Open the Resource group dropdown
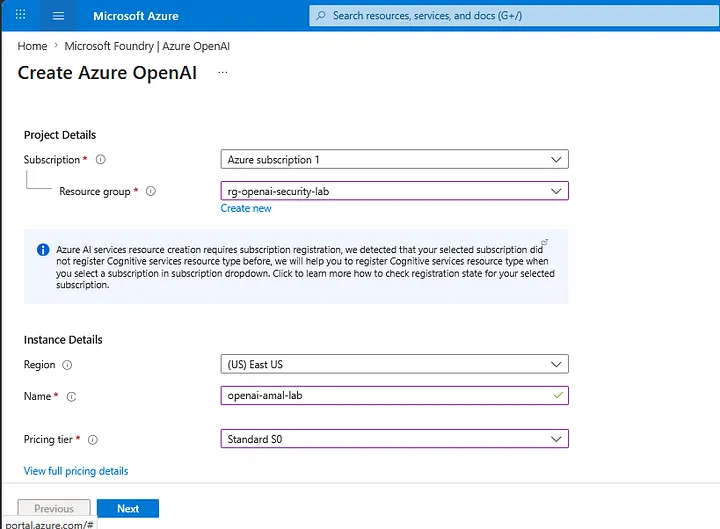 [394, 191]
